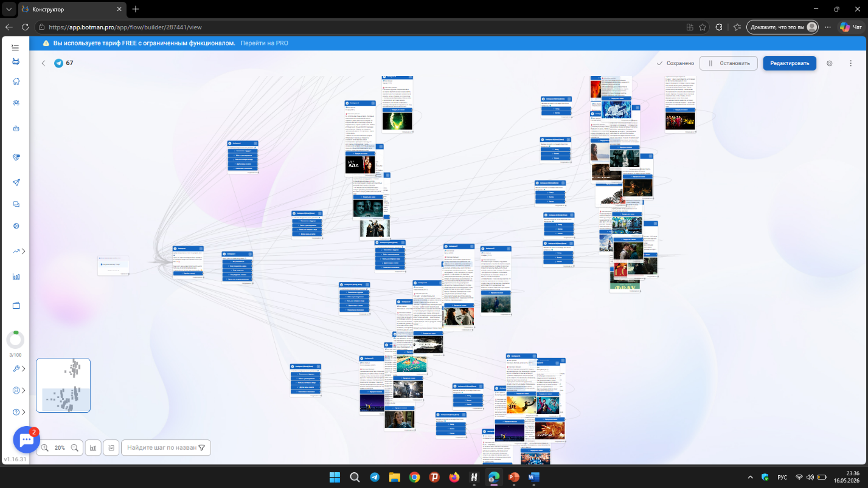Click the v1.16.31 version label
This screenshot has height=488, width=868.
click(x=15, y=459)
